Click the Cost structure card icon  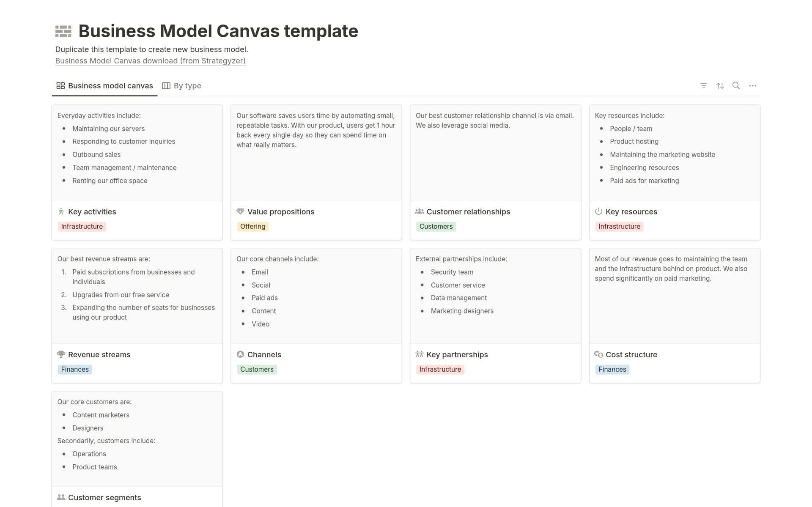coord(599,354)
